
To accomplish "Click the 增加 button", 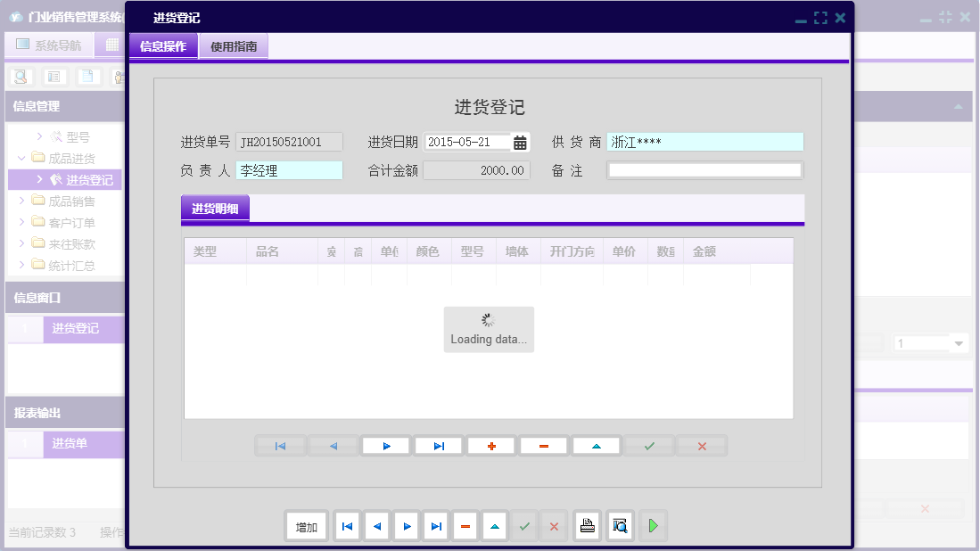I will point(306,526).
